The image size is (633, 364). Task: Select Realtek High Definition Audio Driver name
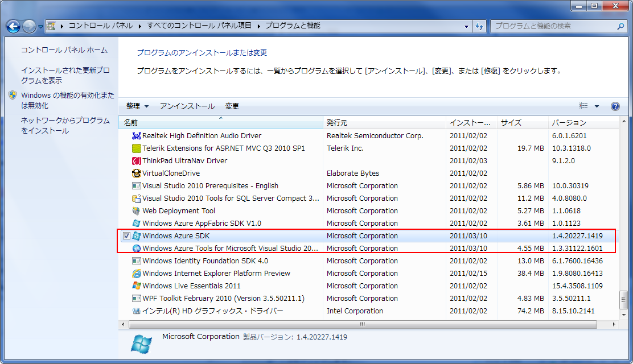click(x=202, y=135)
